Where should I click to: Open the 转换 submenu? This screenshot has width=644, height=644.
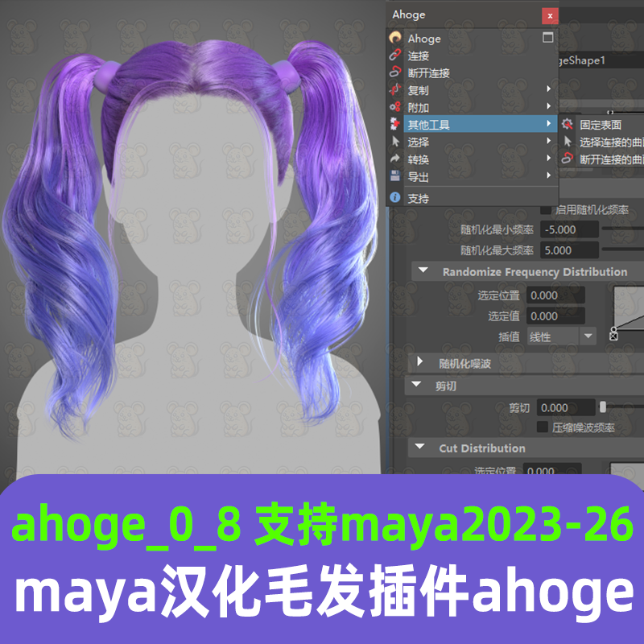point(473,159)
